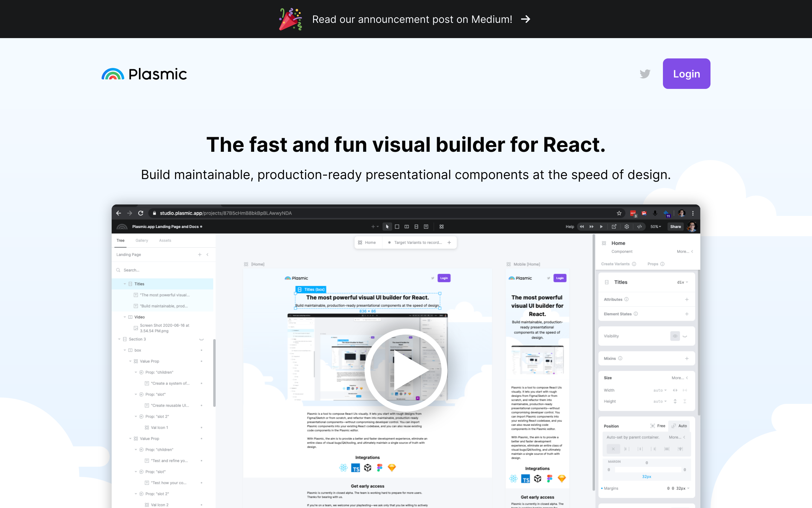Click the Share button
This screenshot has width=812, height=508.
coord(675,227)
